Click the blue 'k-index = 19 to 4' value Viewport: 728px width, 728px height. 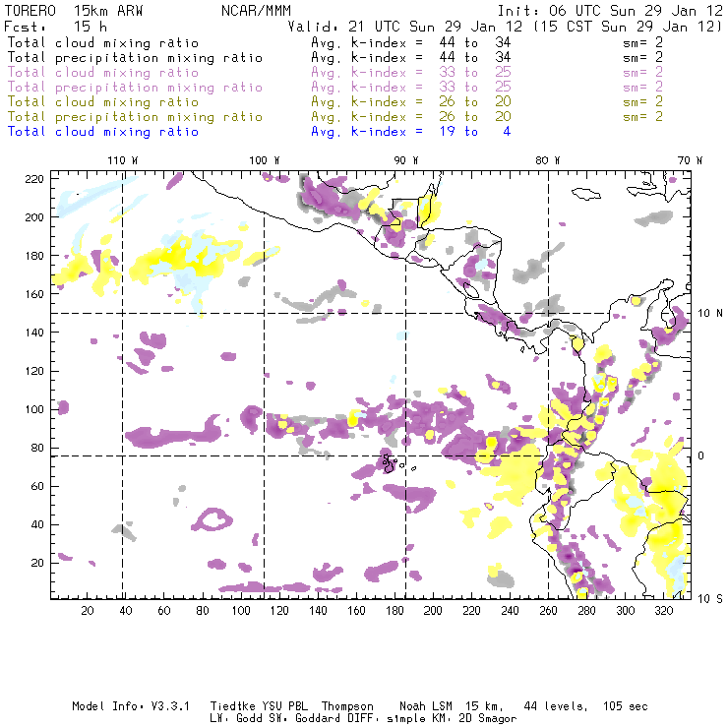pyautogui.click(x=430, y=132)
